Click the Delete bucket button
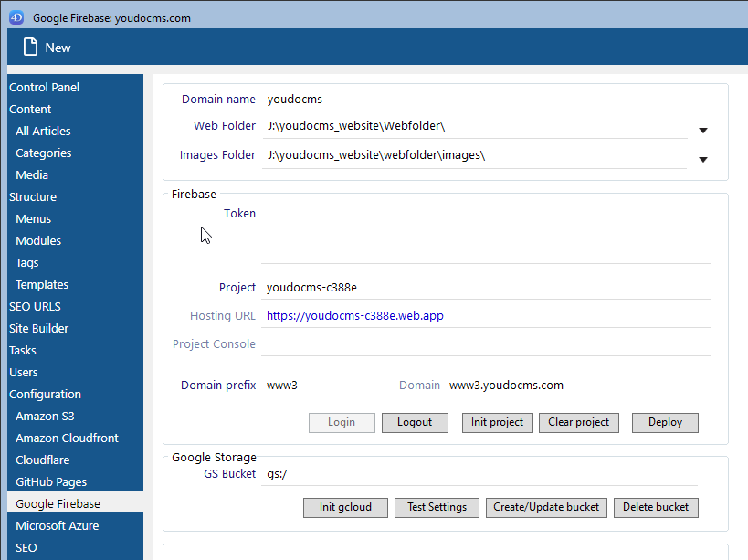Image resolution: width=748 pixels, height=560 pixels. (656, 507)
